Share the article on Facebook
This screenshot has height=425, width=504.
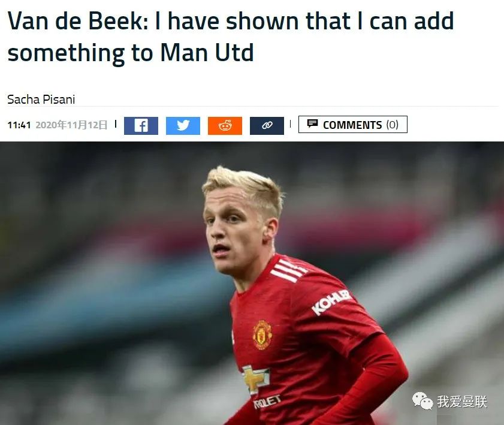[x=141, y=126]
